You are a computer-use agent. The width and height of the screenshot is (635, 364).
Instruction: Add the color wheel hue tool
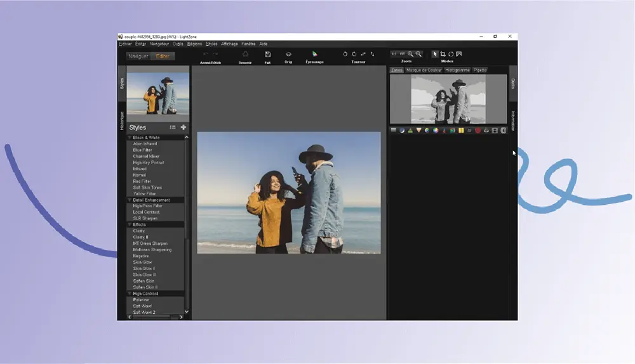(x=436, y=130)
